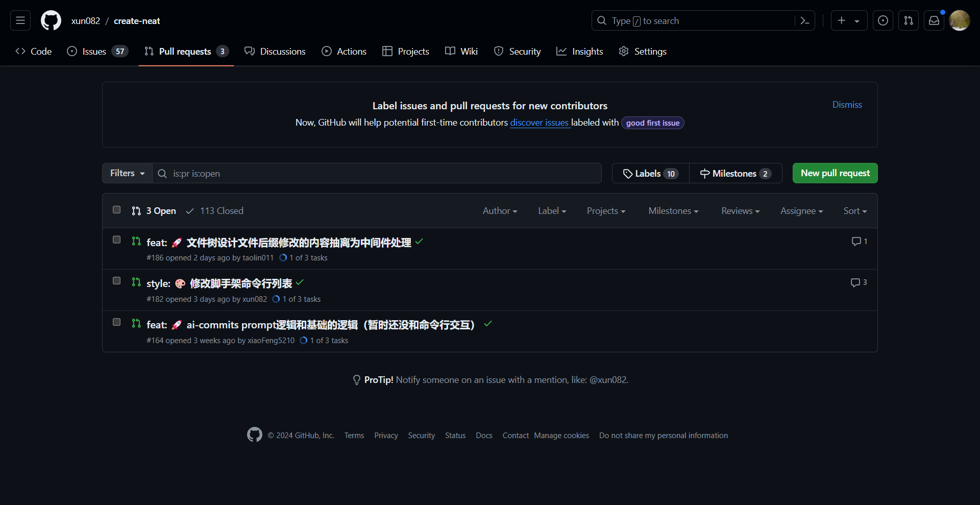The image size is (980, 505).
Task: Click the comment icon on PR #182
Action: pos(855,282)
